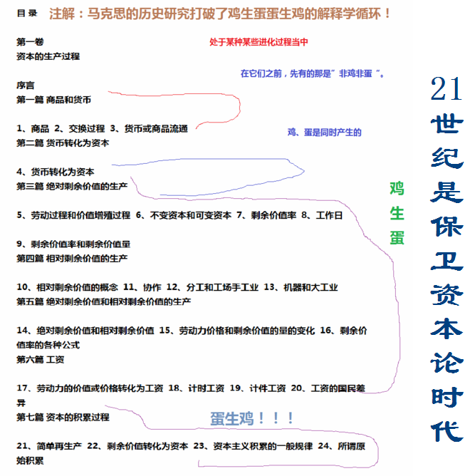Viewport: 470px width, 476px height.
Task: Open 第三篇 绝对剩余价值的生产
Action: point(72,186)
